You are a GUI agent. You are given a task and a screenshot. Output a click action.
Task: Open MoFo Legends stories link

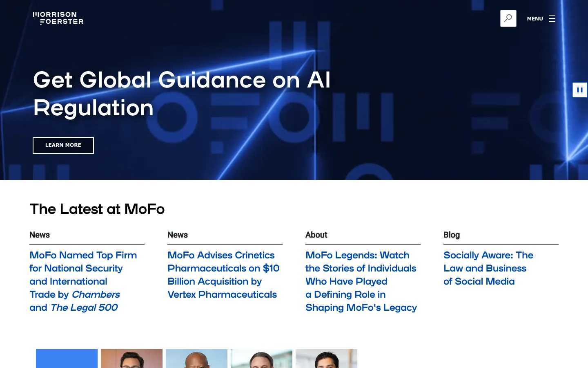click(361, 281)
